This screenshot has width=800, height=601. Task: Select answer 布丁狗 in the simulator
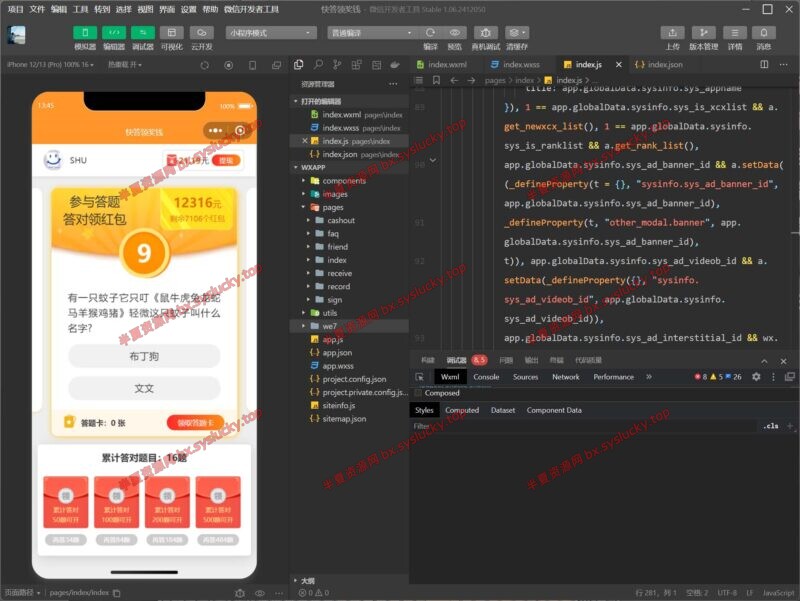(144, 356)
